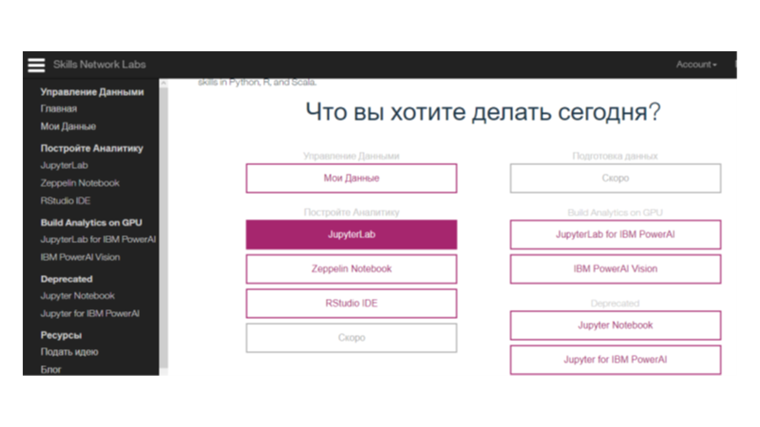Click Подать идею in the sidebar

pyautogui.click(x=69, y=352)
